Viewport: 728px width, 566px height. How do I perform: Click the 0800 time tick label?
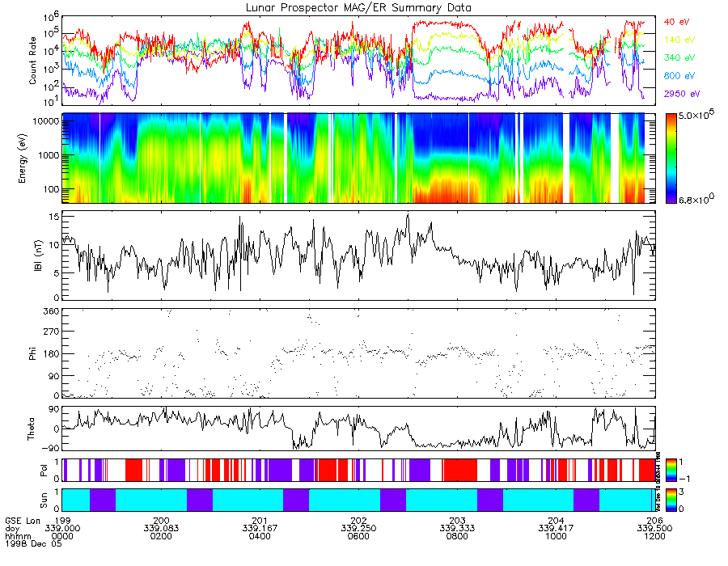(457, 536)
